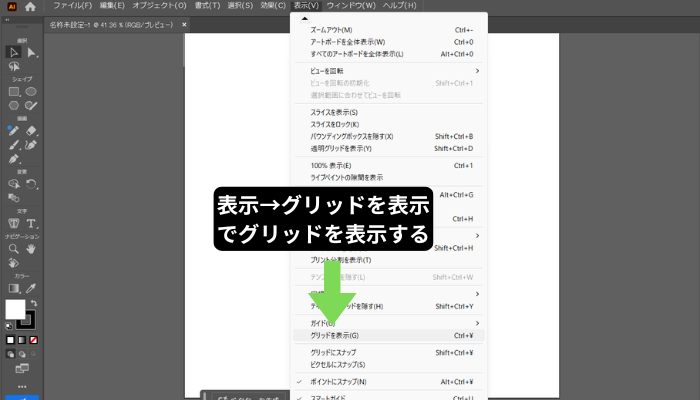The width and height of the screenshot is (700, 400).
Task: Select the Gradient tool
Action: [13, 288]
